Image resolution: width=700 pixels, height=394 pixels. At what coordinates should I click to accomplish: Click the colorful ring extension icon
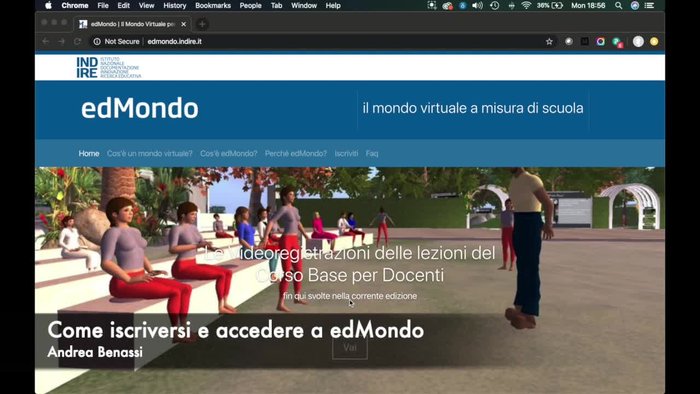coord(600,41)
